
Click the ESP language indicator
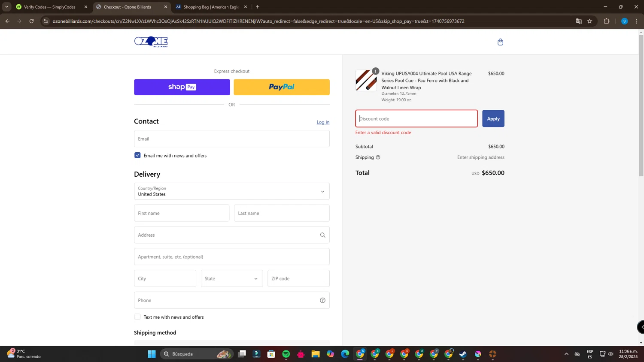(x=590, y=354)
